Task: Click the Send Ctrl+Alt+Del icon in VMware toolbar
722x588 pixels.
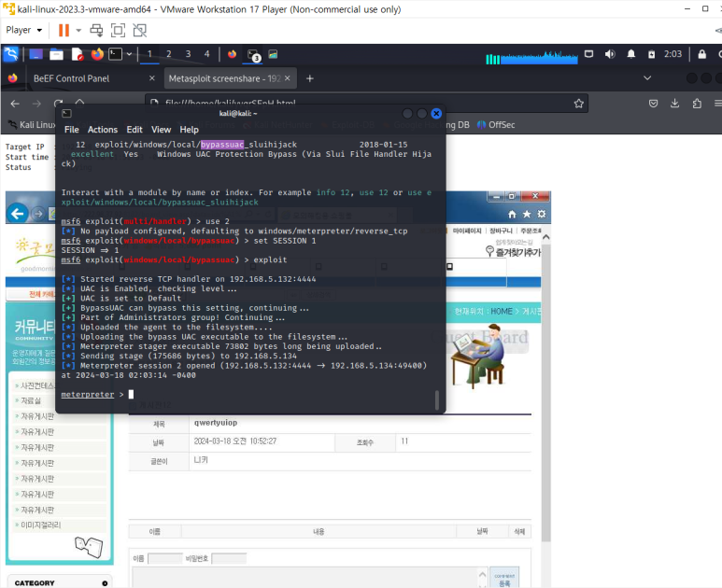Action: pyautogui.click(x=96, y=31)
